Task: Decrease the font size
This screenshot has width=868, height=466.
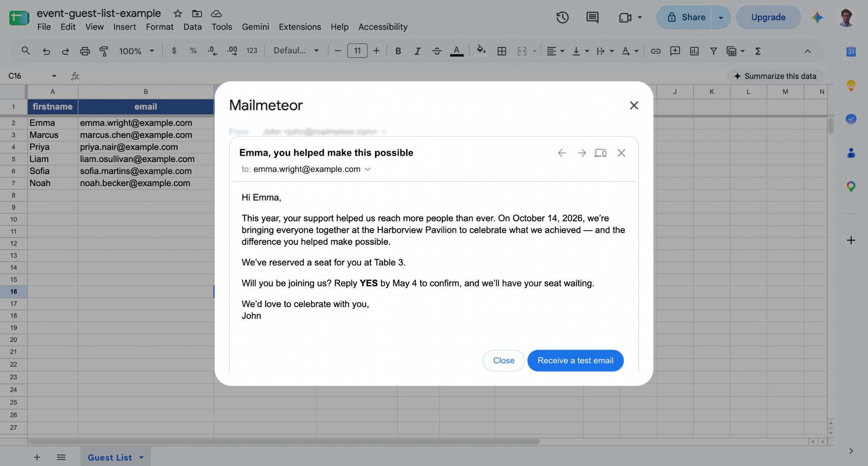Action: (x=338, y=51)
